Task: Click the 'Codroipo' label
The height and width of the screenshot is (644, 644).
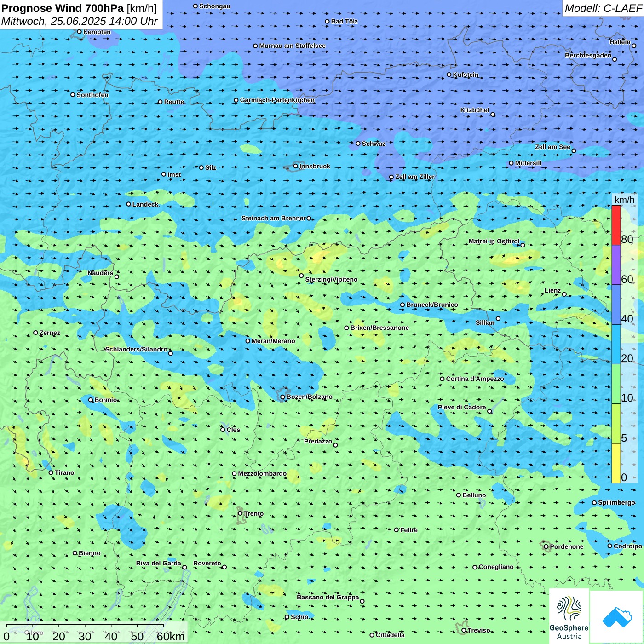Action: click(x=628, y=546)
